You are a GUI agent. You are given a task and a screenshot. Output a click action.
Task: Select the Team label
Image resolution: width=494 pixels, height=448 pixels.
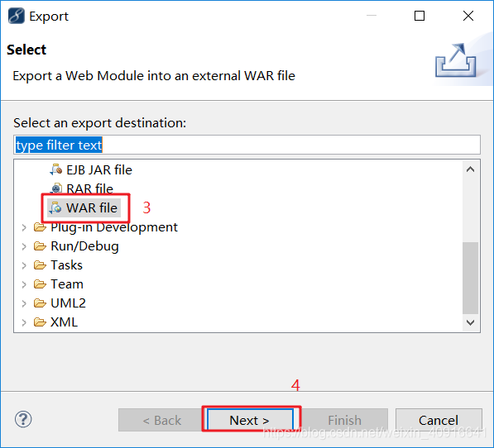(67, 284)
